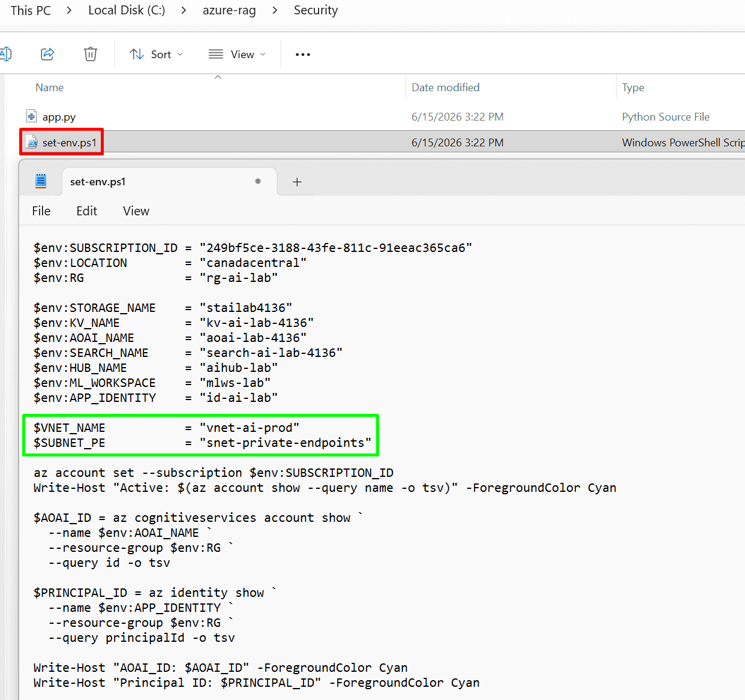The image size is (745, 700).
Task: Click the set-env.ps1 PowerShell file icon
Action: click(32, 142)
